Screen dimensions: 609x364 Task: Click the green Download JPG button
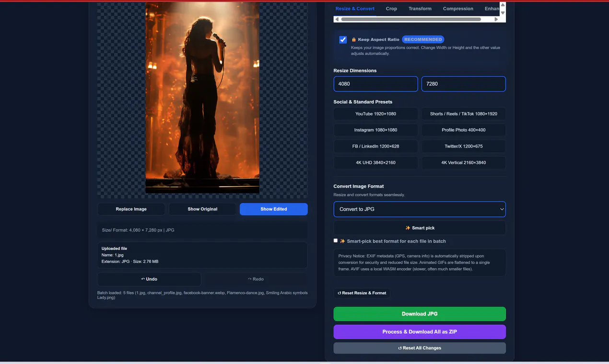point(420,314)
